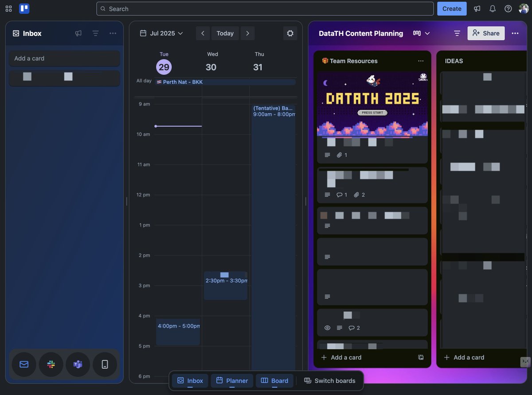Open the help question mark icon
The image size is (532, 395).
[508, 9]
